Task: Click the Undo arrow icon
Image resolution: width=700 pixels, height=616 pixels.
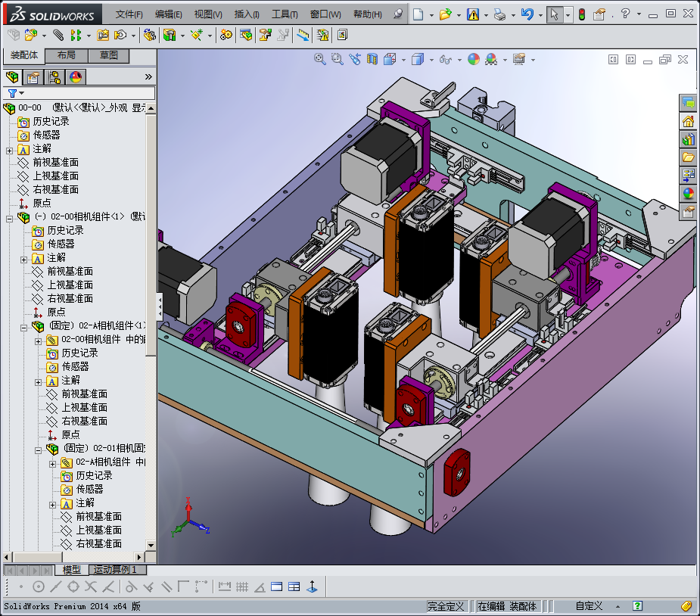Action: pos(527,14)
